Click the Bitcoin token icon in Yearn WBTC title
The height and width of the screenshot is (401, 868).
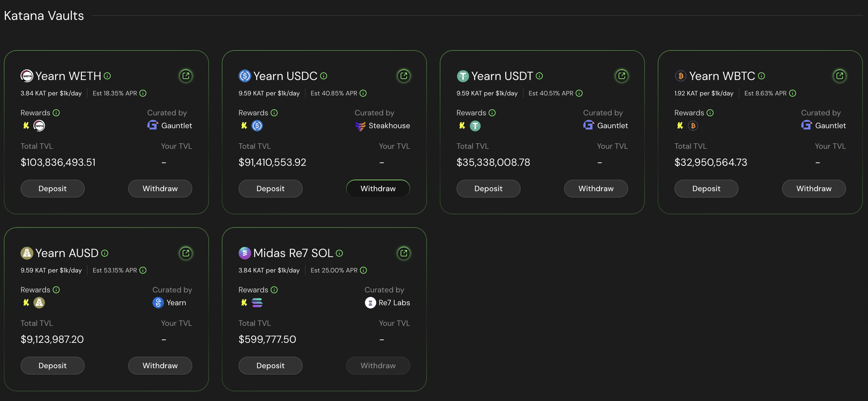pos(681,76)
